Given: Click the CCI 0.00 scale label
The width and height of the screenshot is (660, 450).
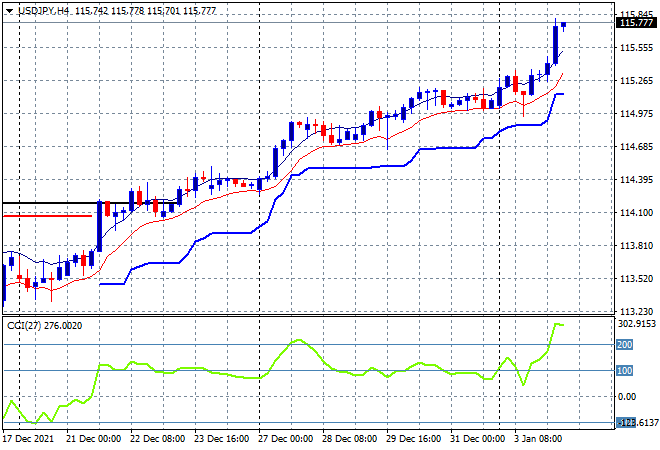Looking at the screenshot, I should pyautogui.click(x=627, y=397).
